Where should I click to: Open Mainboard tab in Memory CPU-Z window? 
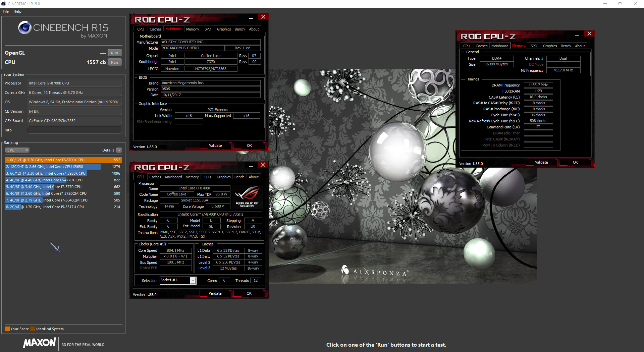(500, 46)
